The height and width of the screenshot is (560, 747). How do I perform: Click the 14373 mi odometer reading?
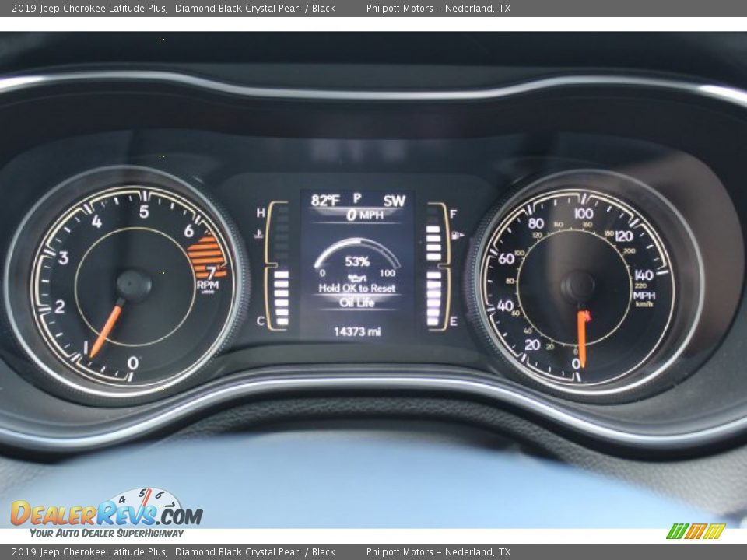[x=357, y=331]
